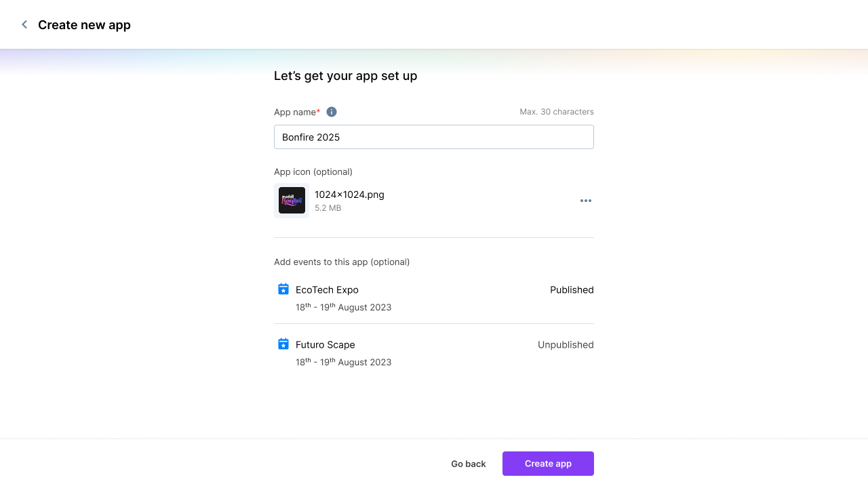Click the Create new app page title
The width and height of the screenshot is (868, 488).
coord(84,25)
